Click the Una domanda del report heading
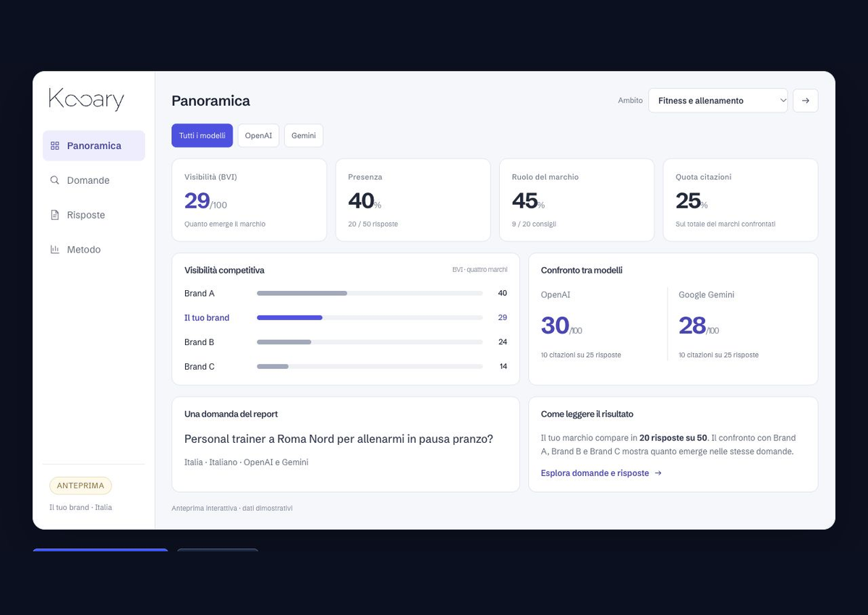Viewport: 868px width, 615px height. (231, 415)
